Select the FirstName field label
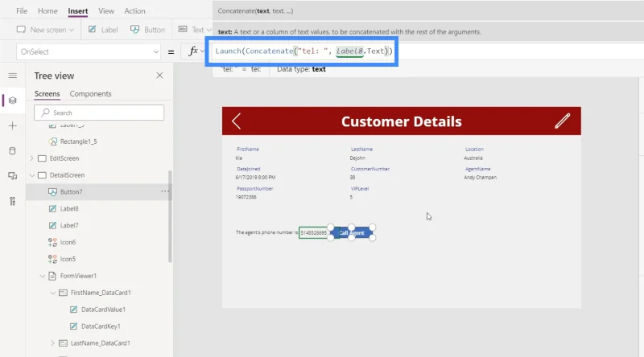644x357 pixels. coord(248,150)
